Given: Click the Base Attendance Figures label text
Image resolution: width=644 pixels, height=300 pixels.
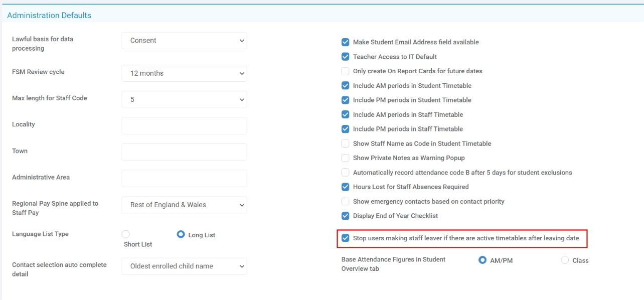Looking at the screenshot, I should [x=393, y=264].
